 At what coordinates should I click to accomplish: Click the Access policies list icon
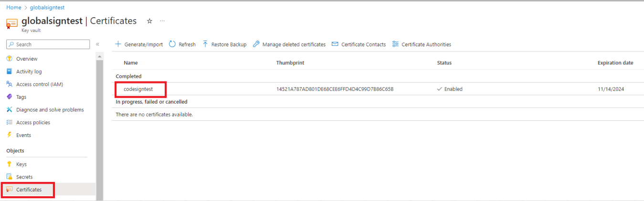9,122
